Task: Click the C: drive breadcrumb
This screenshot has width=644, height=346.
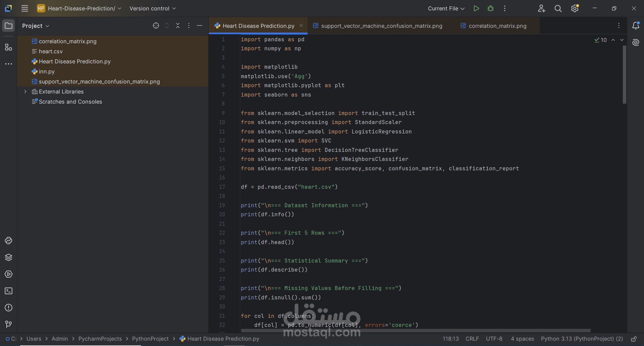Action: [x=11, y=339]
